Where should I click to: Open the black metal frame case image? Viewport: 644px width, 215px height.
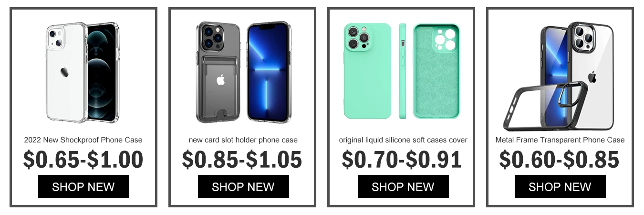point(558,76)
